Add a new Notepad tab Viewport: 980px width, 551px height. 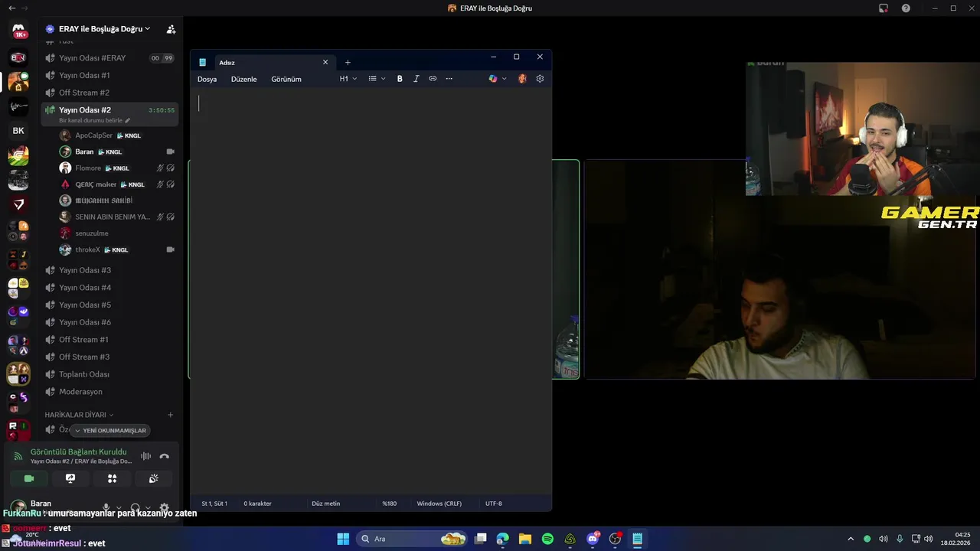coord(348,63)
